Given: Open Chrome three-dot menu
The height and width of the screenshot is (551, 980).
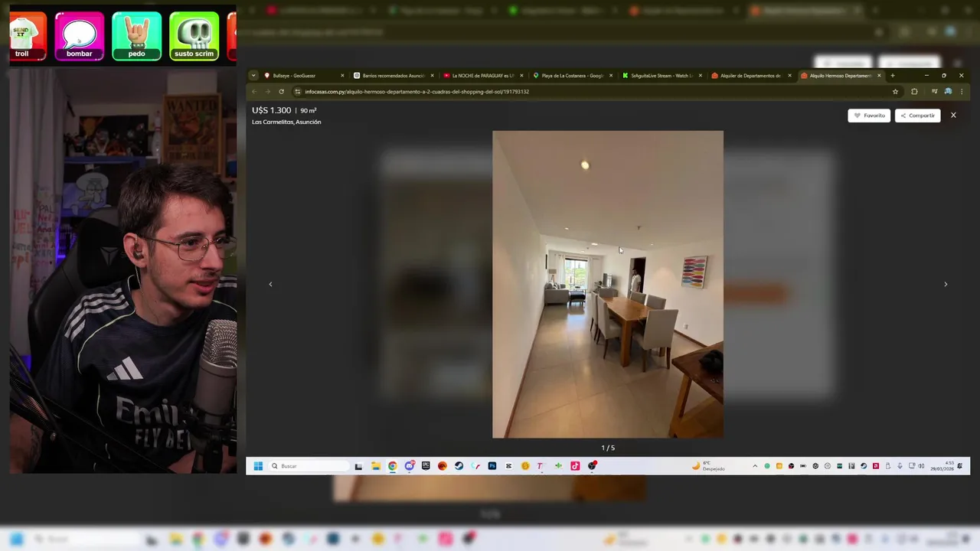Looking at the screenshot, I should click(x=962, y=92).
